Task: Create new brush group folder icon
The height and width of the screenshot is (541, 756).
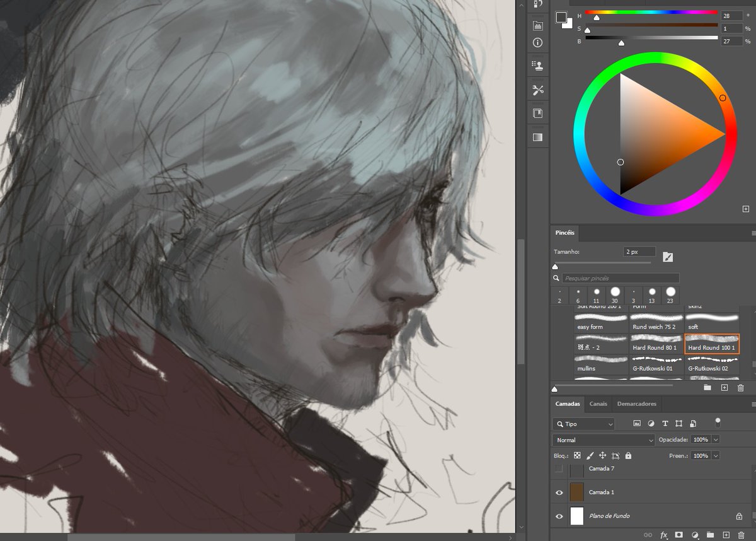Action: pos(707,387)
